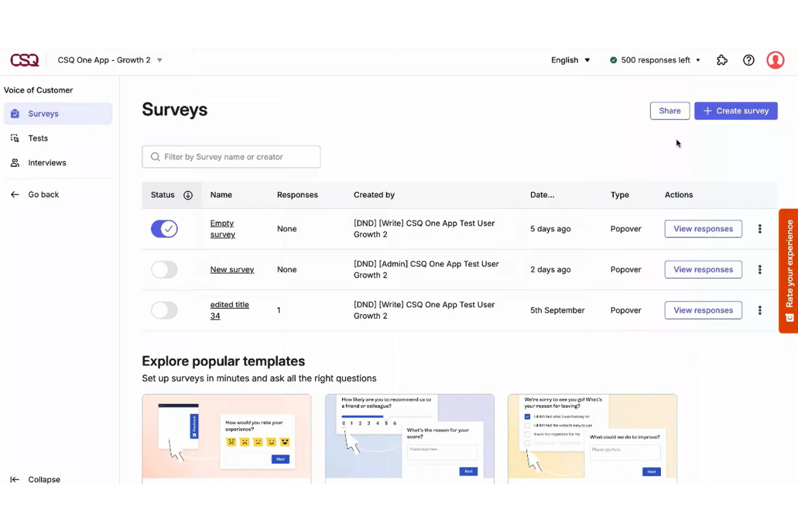Click the Filter by Survey name field
This screenshot has width=798, height=532.
coord(231,156)
